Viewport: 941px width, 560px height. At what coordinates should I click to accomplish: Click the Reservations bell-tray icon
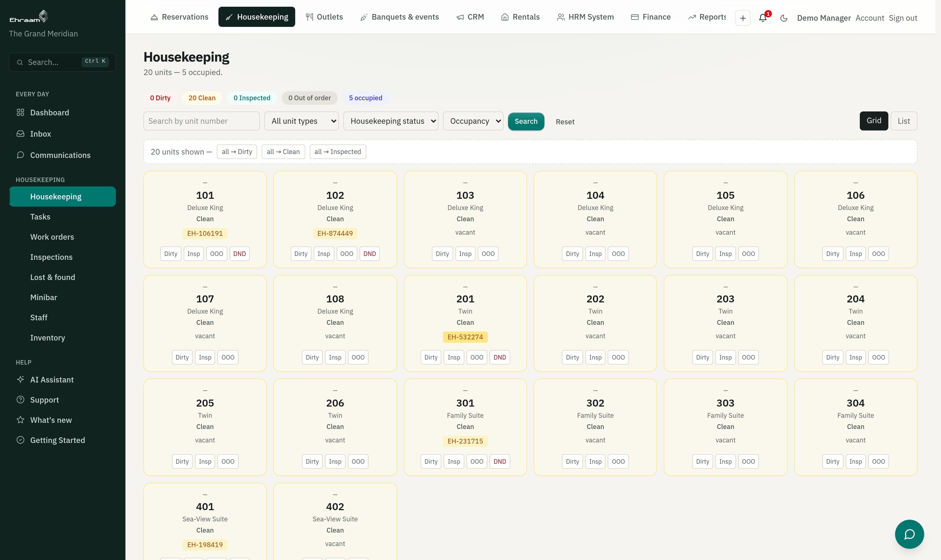pyautogui.click(x=154, y=17)
